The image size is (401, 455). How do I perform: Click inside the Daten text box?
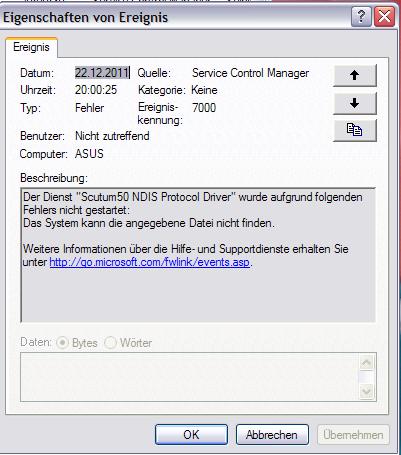click(x=190, y=377)
